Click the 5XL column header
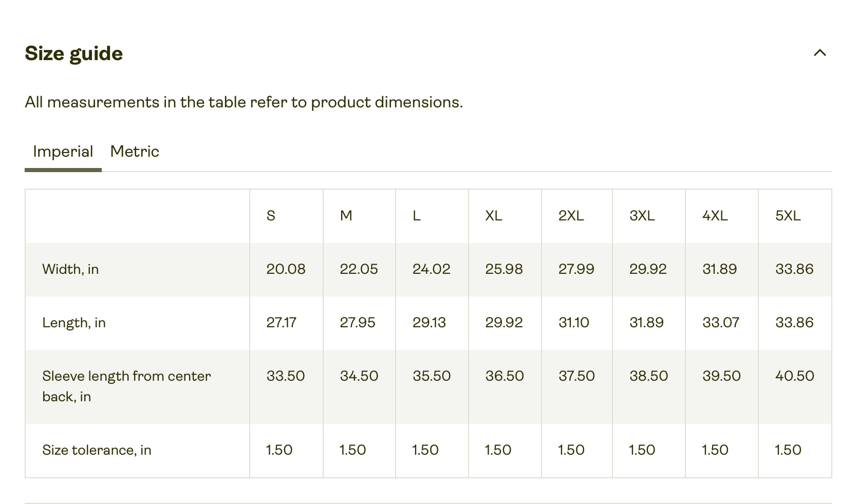Image resolution: width=857 pixels, height=504 pixels. (x=788, y=216)
